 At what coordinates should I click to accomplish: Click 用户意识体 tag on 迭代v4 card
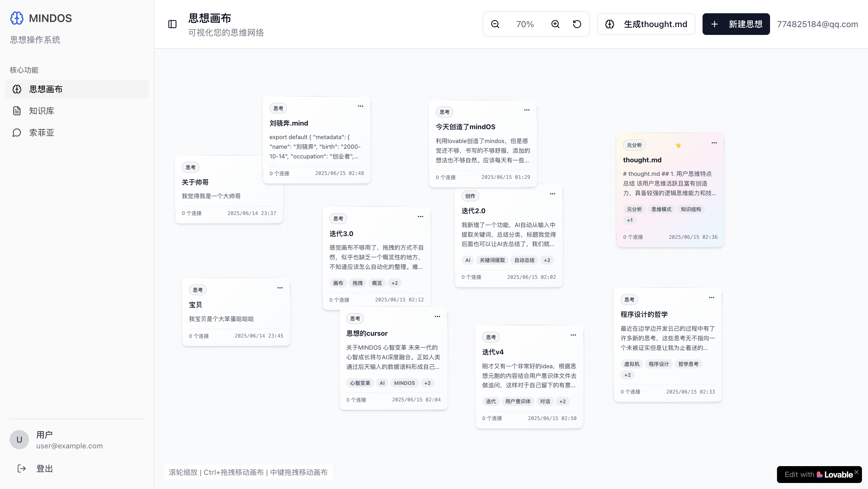click(x=518, y=401)
